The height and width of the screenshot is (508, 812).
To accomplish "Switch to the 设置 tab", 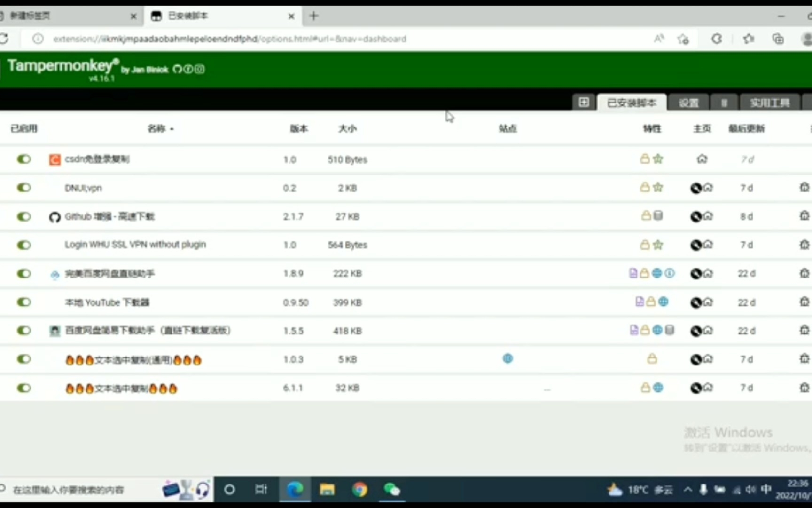I will click(689, 103).
